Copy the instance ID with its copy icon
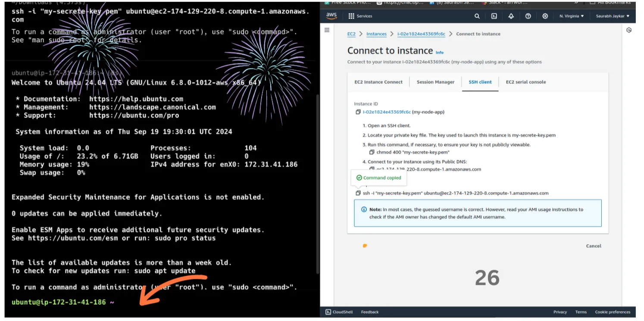 [358, 112]
